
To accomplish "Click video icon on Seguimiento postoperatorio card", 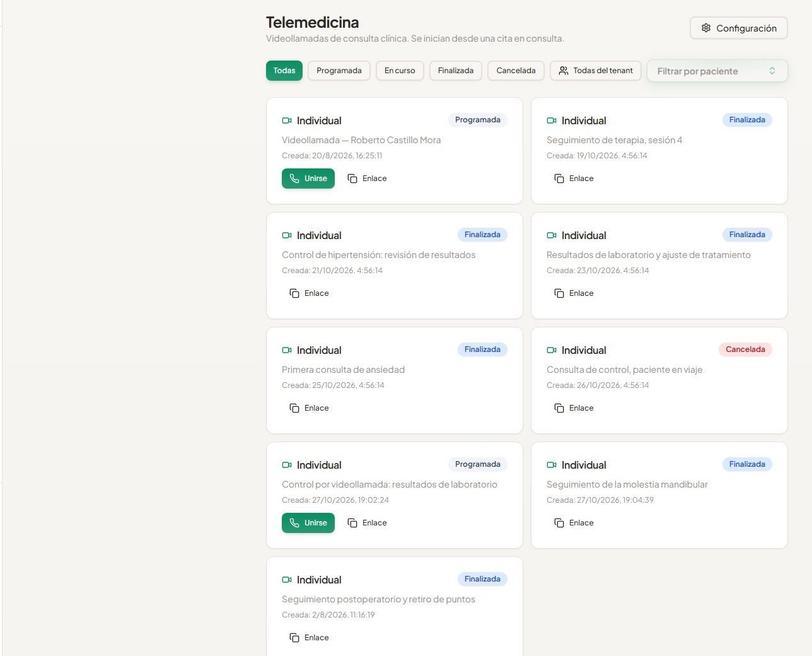I will pos(287,580).
